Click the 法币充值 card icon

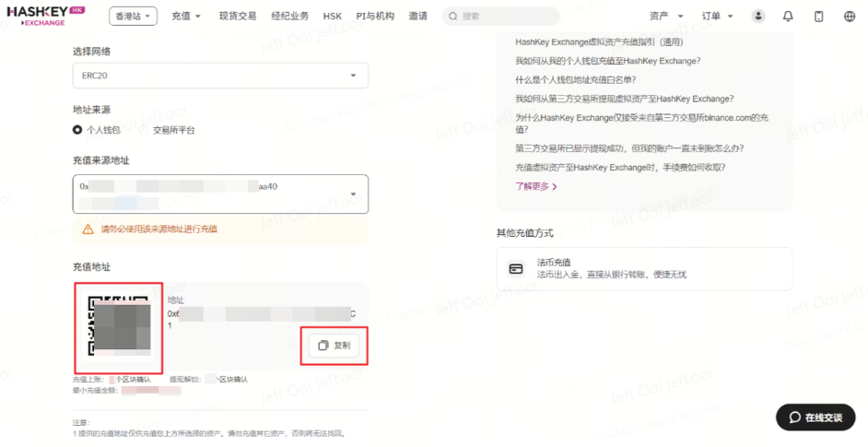point(516,269)
